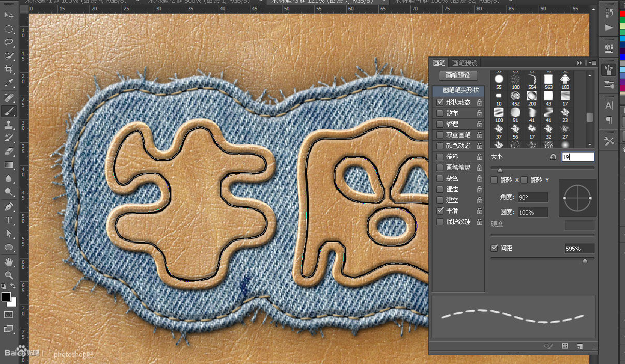Screen dimensions: 625x364
Task: Select the Eraser tool
Action: [9, 151]
